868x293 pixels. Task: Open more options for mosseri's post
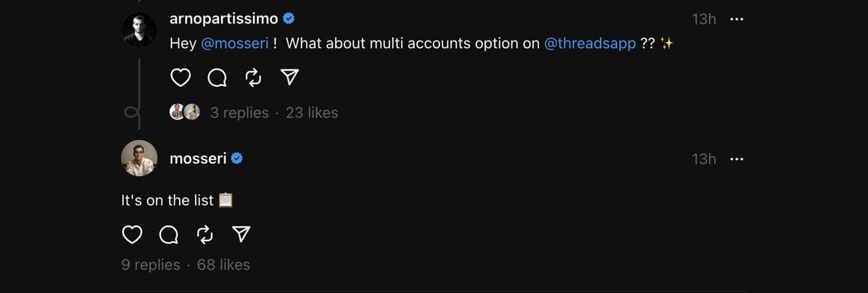(x=736, y=160)
